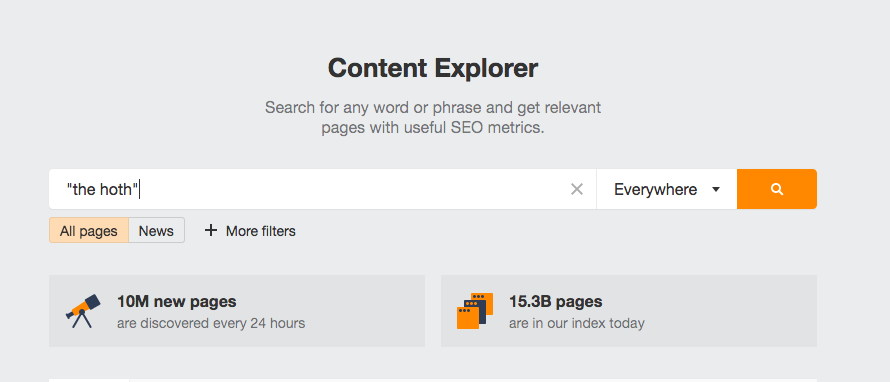Click the "Search for any word or phrase" line
The height and width of the screenshot is (382, 890).
point(433,107)
